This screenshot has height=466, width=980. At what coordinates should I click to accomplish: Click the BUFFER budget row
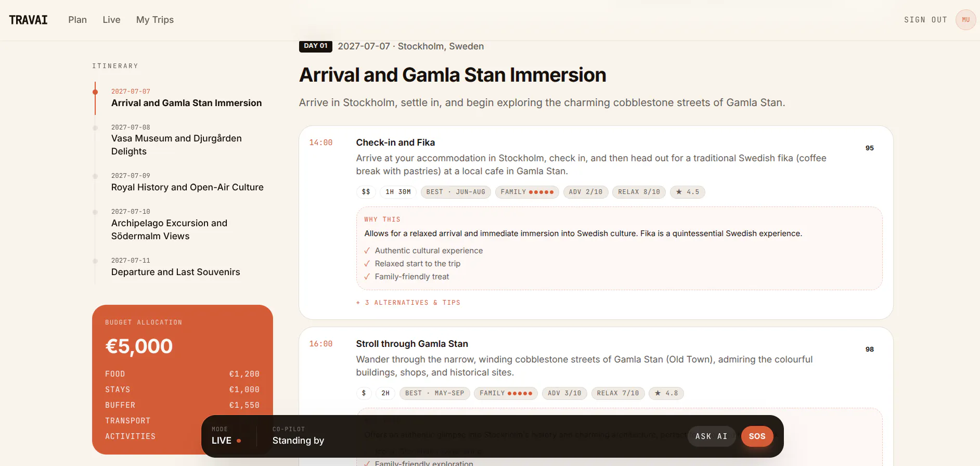tap(182, 405)
